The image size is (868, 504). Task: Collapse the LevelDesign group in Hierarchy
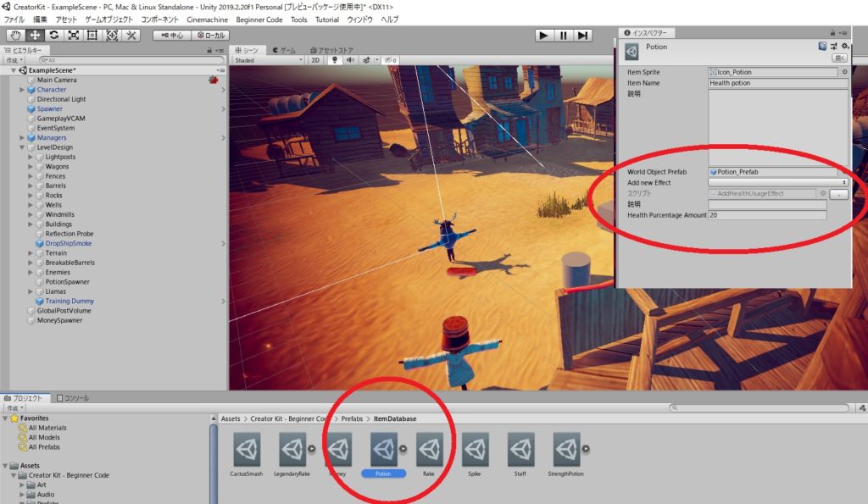click(x=22, y=147)
